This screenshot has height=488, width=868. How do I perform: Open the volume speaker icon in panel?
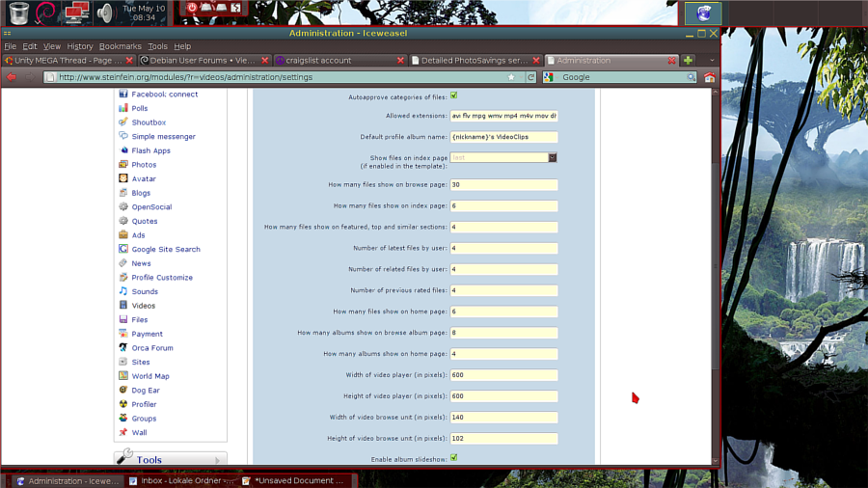pyautogui.click(x=105, y=13)
